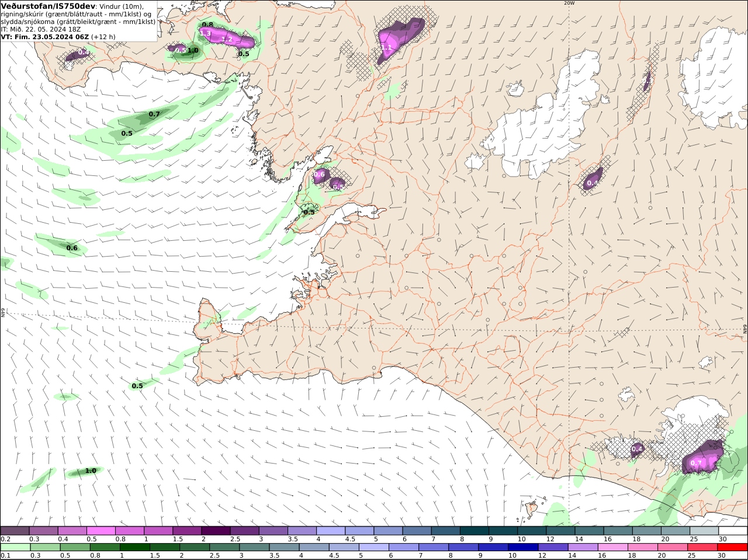The height and width of the screenshot is (560, 748).
Task: Click the 0.4 snow value by eastern glacier
Action: 592,183
